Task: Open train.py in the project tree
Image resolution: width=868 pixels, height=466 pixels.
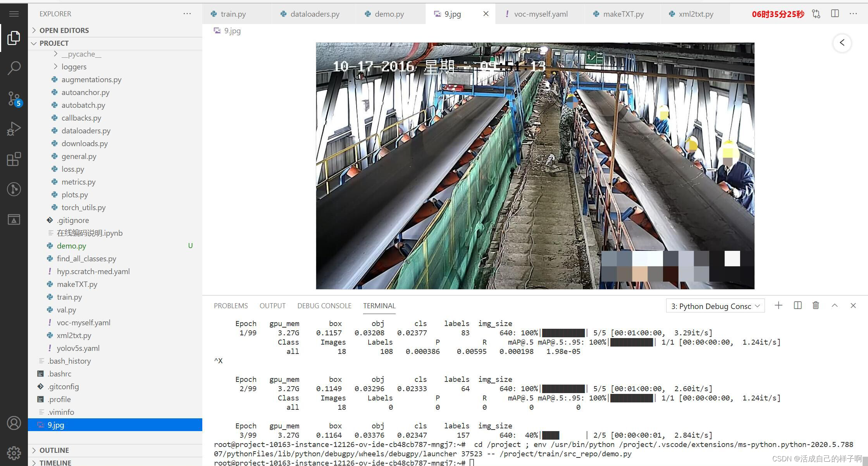Action: tap(69, 297)
